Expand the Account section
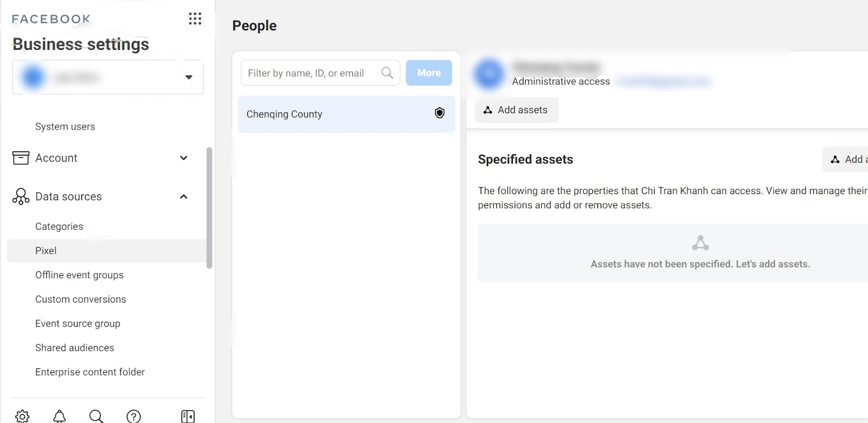The width and height of the screenshot is (868, 423). (x=183, y=158)
